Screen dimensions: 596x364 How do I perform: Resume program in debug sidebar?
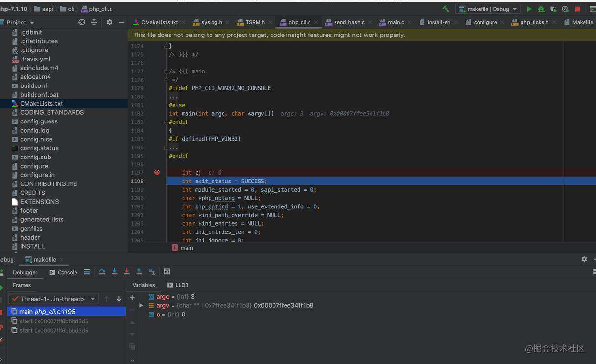coord(1,288)
